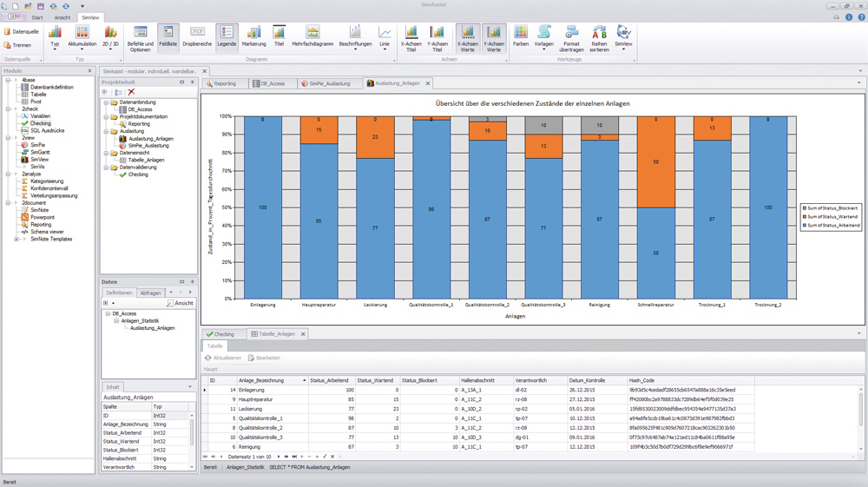This screenshot has width=868, height=487.
Task: Open the Beschriftungen dropdown
Action: click(x=355, y=36)
